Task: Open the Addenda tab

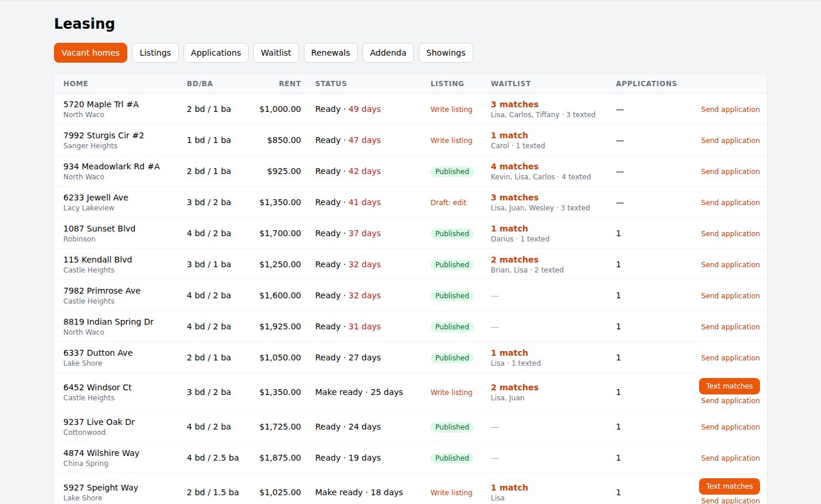Action: coord(388,53)
